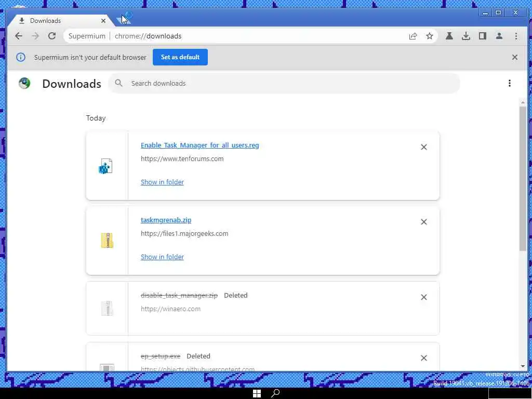
Task: Click the scrollbar up arrow
Action: 523,102
